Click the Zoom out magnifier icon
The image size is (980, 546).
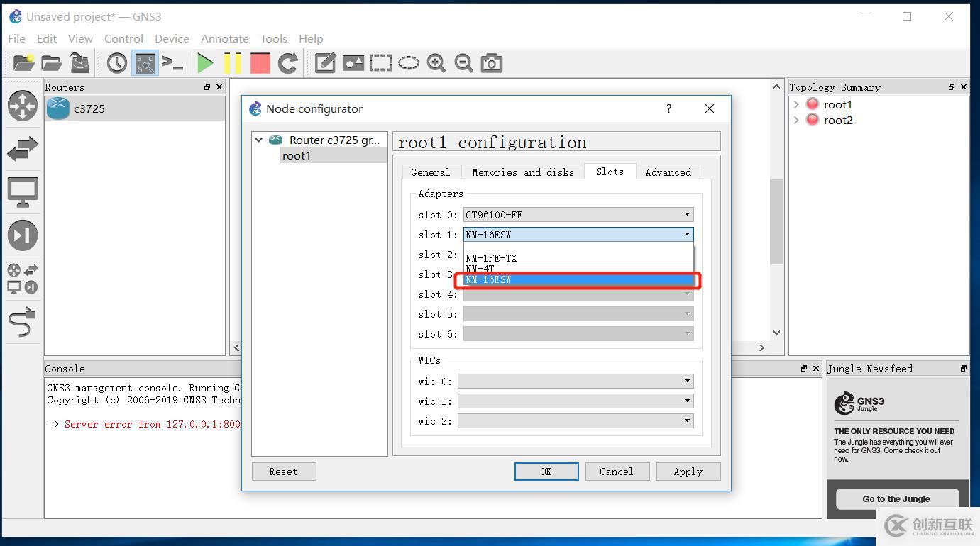[463, 63]
